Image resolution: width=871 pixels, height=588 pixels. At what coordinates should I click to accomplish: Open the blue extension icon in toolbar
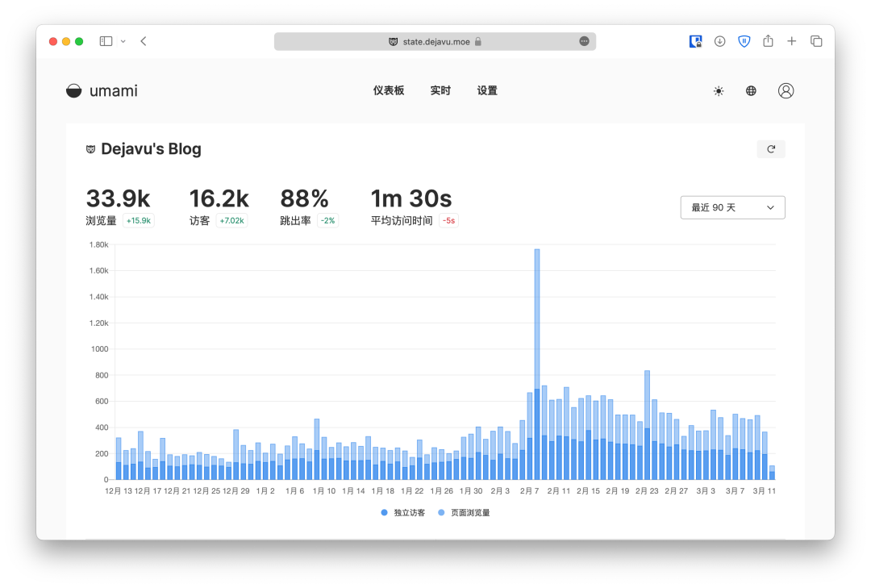tap(695, 41)
